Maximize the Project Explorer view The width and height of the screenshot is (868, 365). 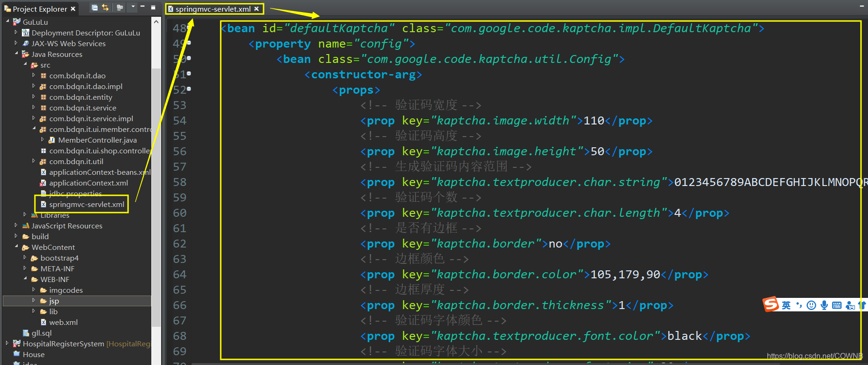153,7
